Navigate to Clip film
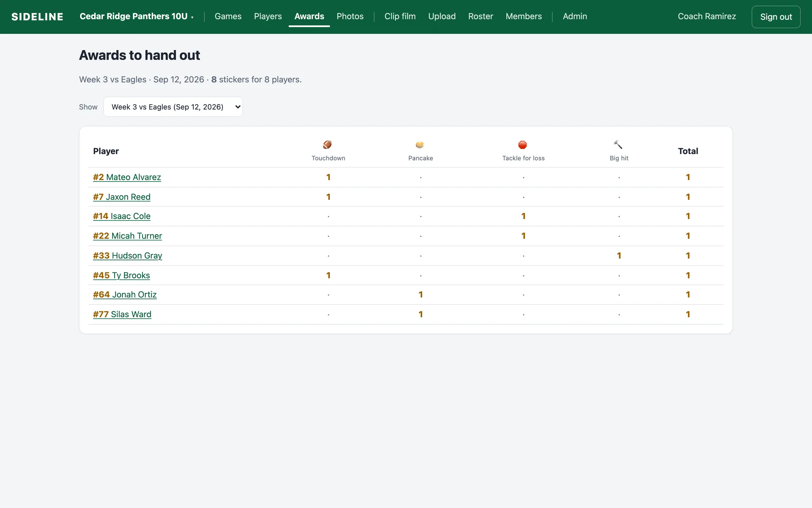Image resolution: width=812 pixels, height=508 pixels. tap(400, 17)
